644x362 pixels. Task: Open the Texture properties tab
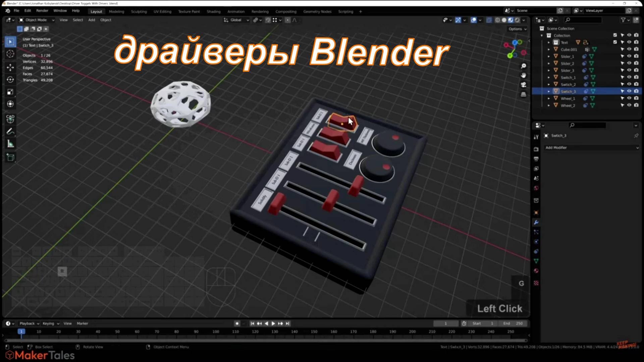point(536,283)
